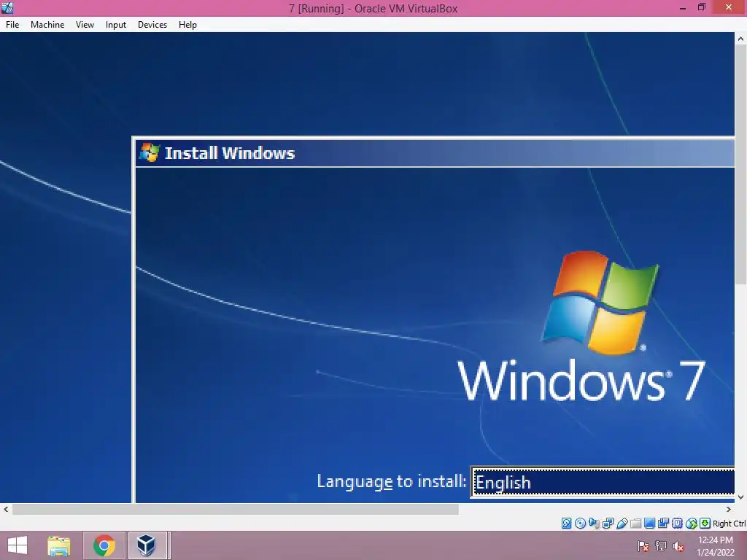747x560 pixels.
Task: Select the English language to install field
Action: (x=603, y=483)
